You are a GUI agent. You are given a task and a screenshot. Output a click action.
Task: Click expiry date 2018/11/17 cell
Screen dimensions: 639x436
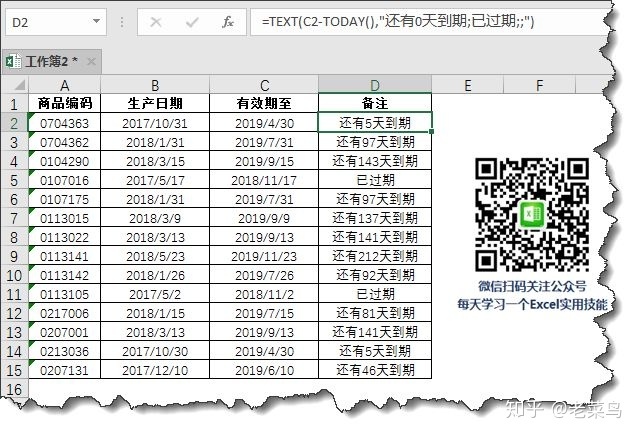[x=264, y=180]
